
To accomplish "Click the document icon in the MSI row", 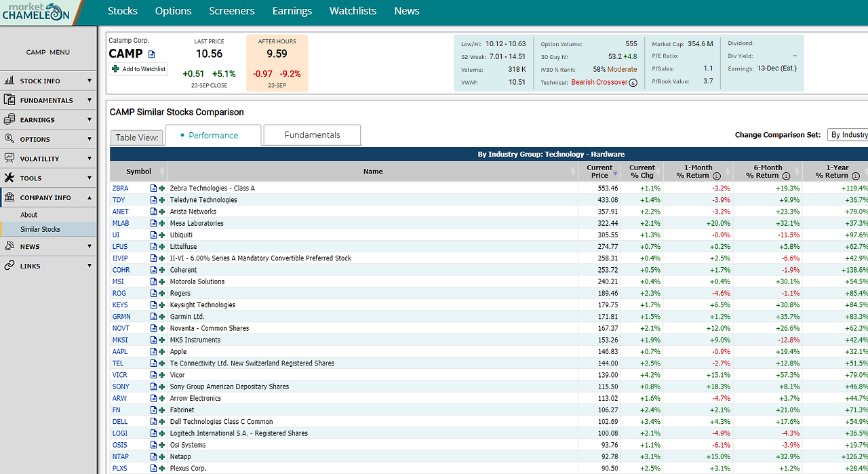I will pos(154,281).
